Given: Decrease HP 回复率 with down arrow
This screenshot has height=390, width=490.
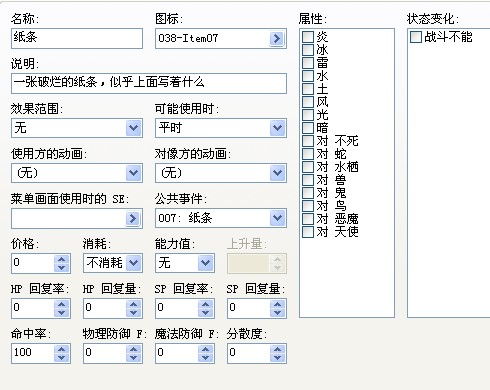Looking at the screenshot, I should click(x=62, y=312).
